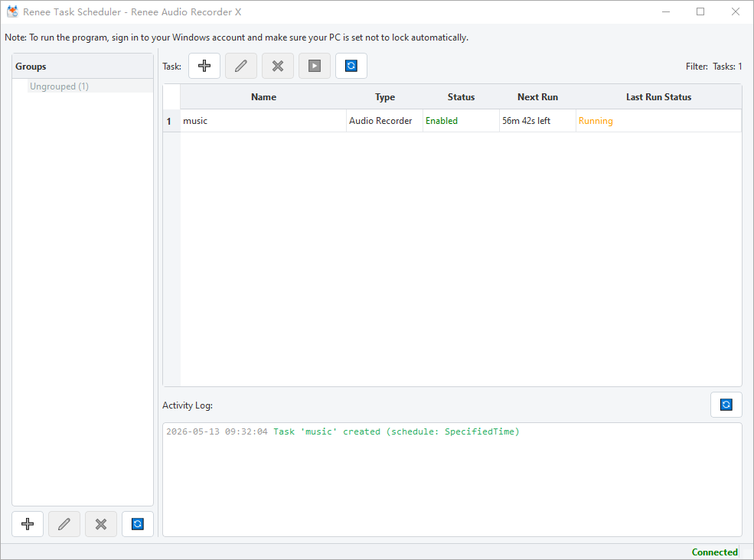The height and width of the screenshot is (560, 754).
Task: Click the 'Task music created' log entry
Action: 343,431
